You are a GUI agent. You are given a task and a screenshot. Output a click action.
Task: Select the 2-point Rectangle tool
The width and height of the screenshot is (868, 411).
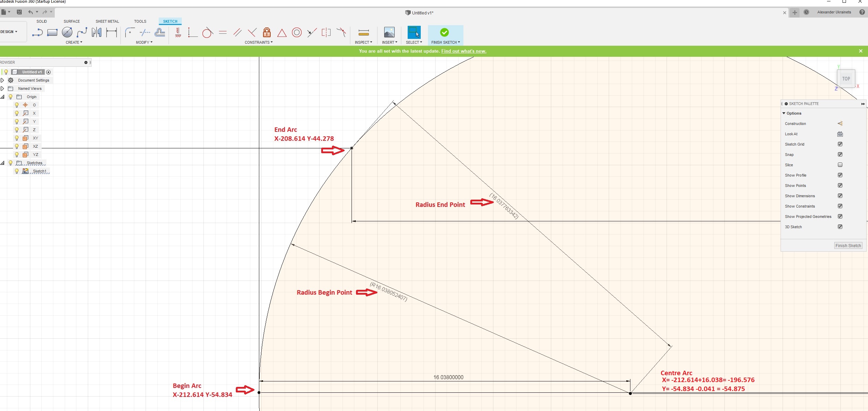[x=52, y=33]
